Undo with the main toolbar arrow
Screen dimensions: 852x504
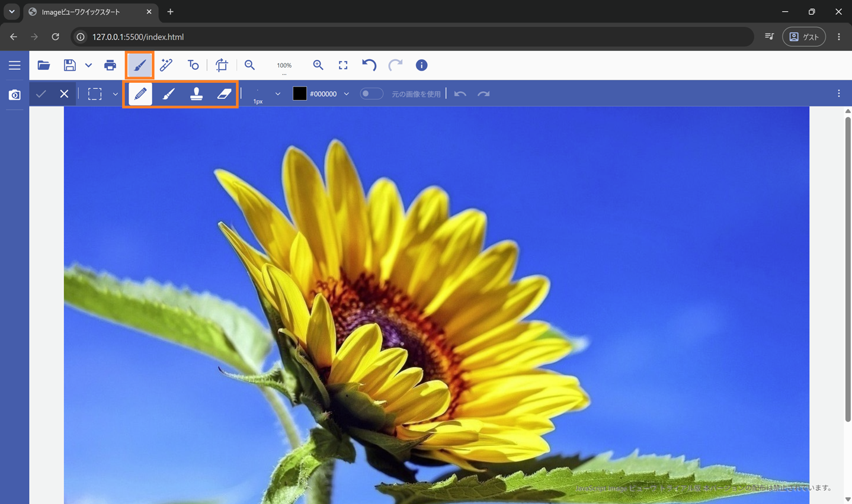[369, 65]
